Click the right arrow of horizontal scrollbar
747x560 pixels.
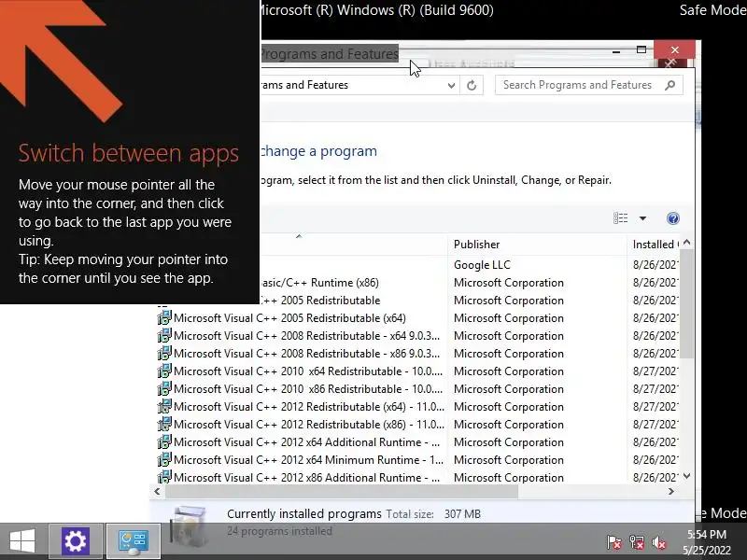[x=670, y=492]
